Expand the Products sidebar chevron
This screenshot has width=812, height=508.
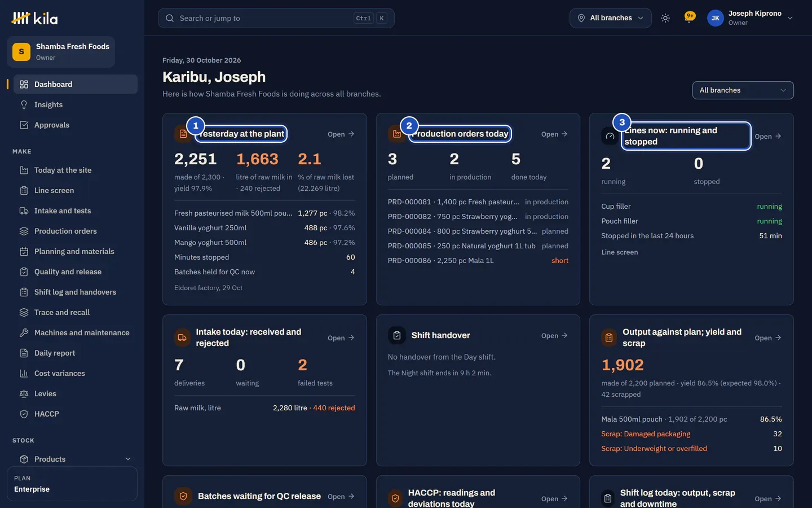[128, 459]
